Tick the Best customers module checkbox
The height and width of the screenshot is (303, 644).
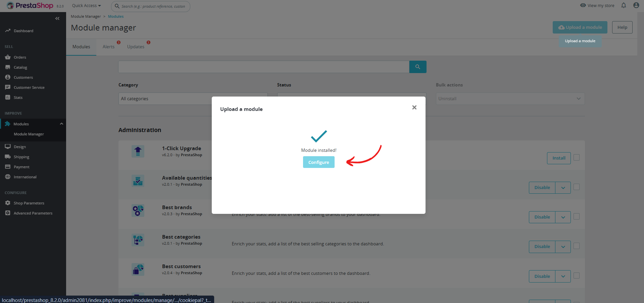click(x=577, y=276)
